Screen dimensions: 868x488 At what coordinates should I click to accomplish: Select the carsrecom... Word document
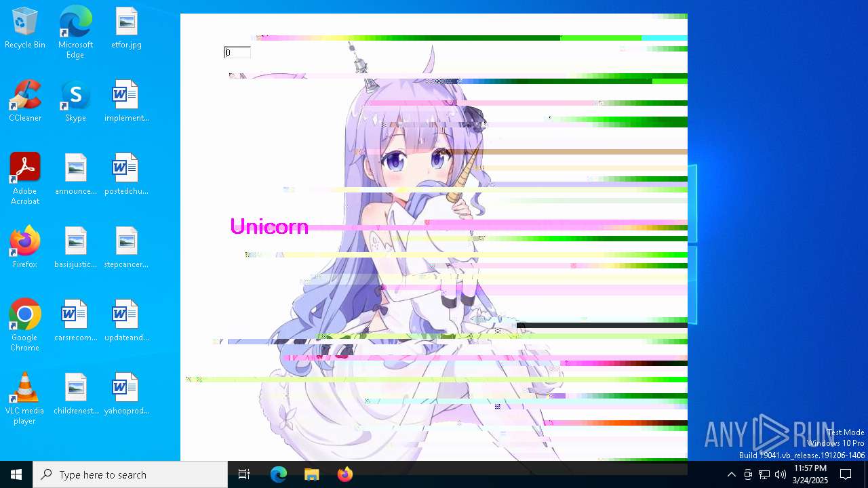pyautogui.click(x=75, y=321)
